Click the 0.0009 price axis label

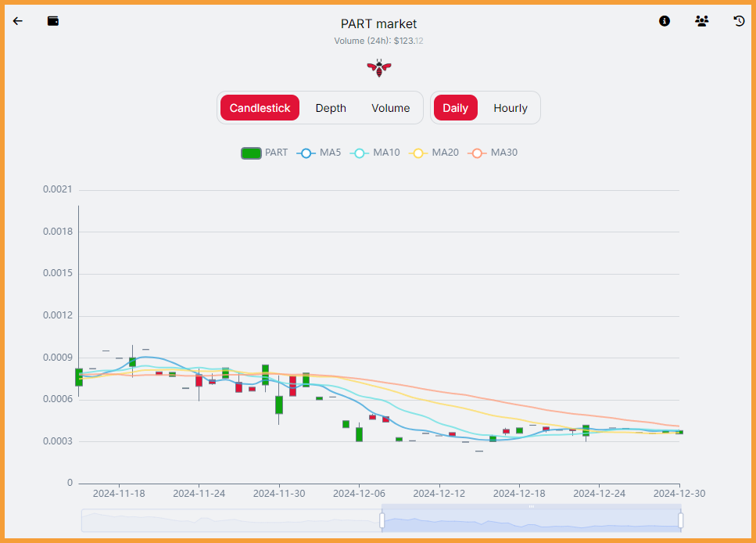[57, 358]
